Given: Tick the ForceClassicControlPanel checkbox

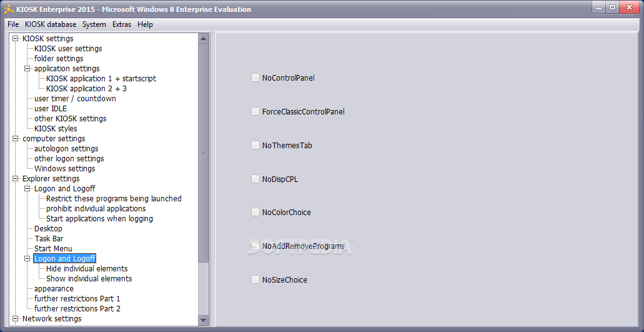Looking at the screenshot, I should [255, 111].
